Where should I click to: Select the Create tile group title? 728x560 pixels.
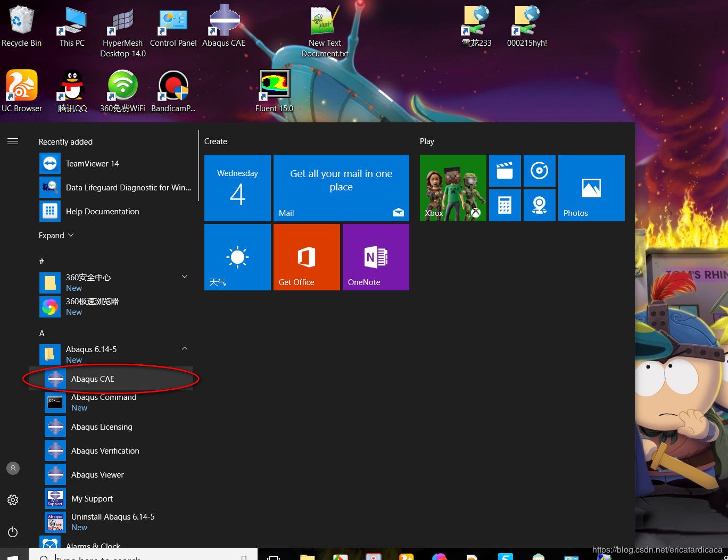click(x=216, y=141)
